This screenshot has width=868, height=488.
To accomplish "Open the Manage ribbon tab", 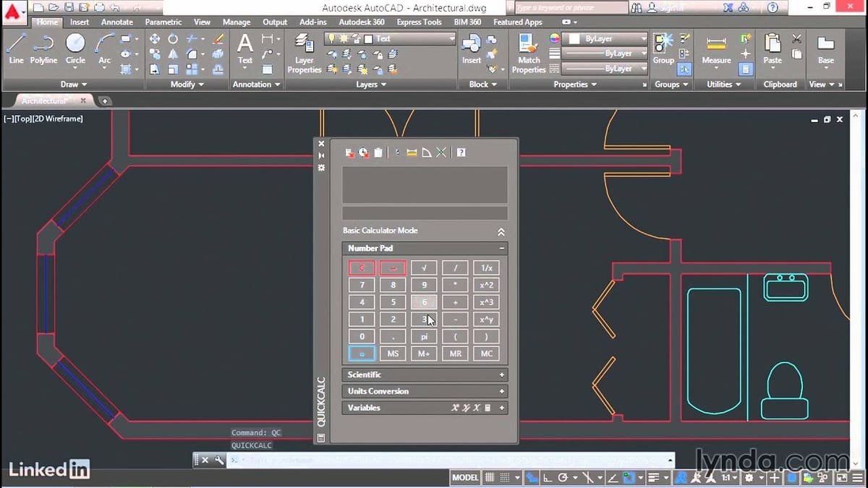I will (x=236, y=22).
